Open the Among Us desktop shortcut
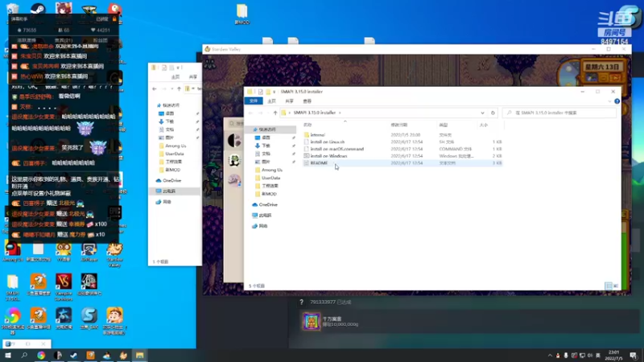This screenshot has width=644, height=362. pos(12,252)
